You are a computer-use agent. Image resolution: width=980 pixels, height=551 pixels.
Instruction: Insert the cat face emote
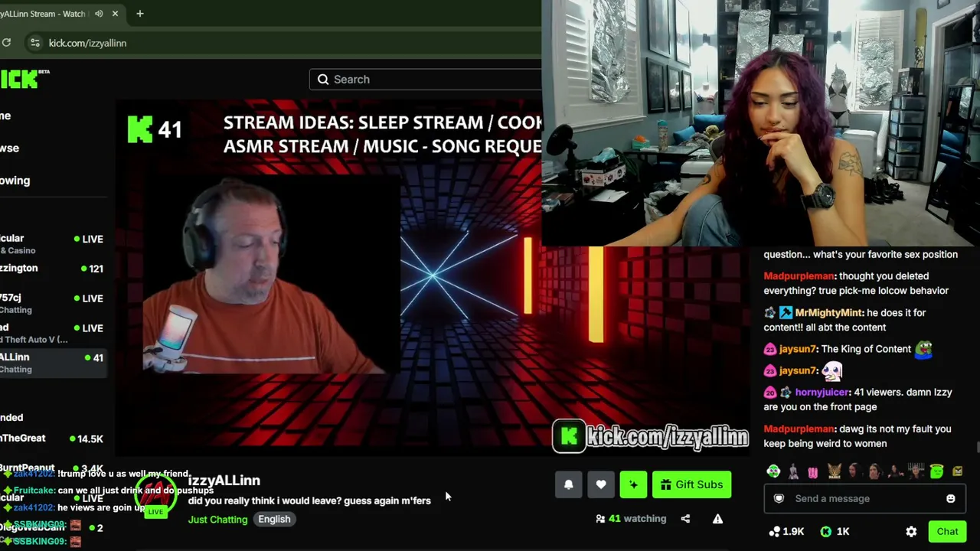tap(833, 471)
